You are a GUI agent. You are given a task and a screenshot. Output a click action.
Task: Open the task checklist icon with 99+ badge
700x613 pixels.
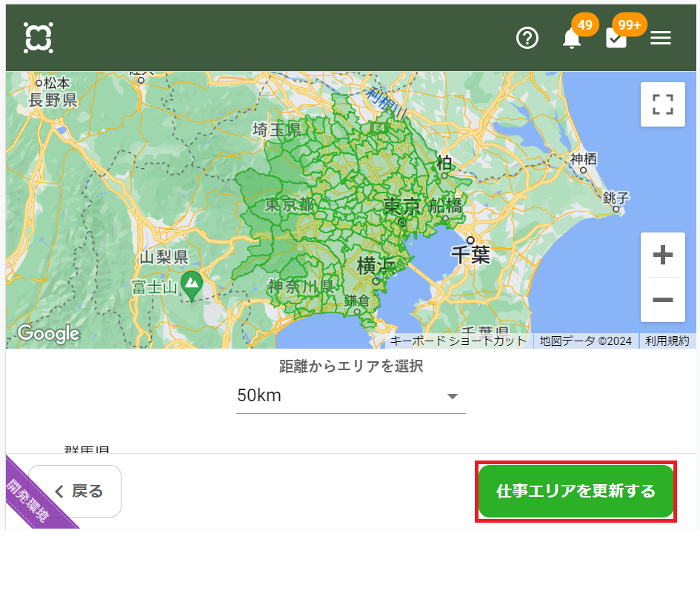tap(616, 38)
